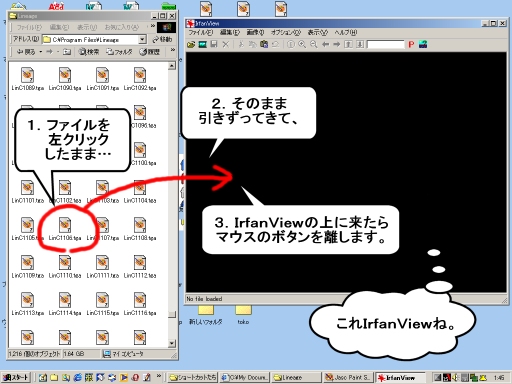Click the image information icon
512x384 pixels.
click(x=291, y=44)
